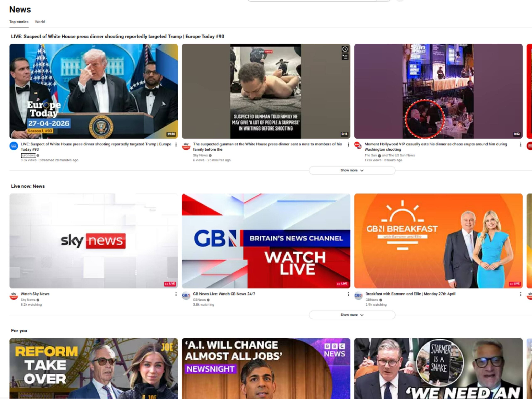Open options menu on GB News Live

[348, 294]
